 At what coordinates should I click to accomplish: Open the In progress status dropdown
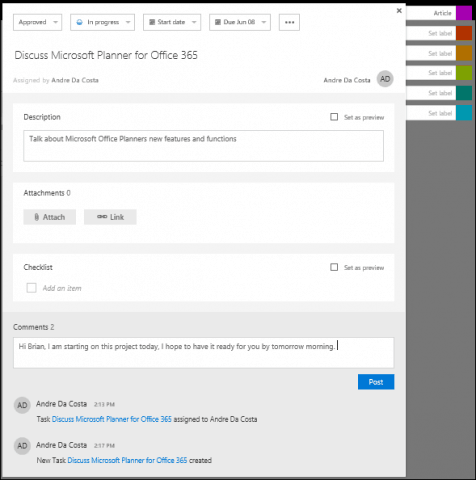(102, 22)
